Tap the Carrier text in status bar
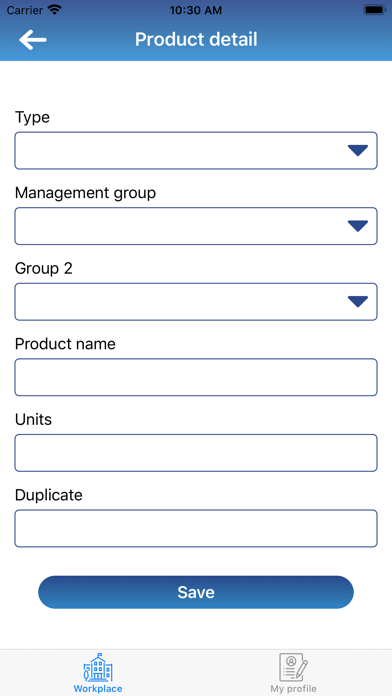Viewport: 392px width, 696px height. point(24,10)
